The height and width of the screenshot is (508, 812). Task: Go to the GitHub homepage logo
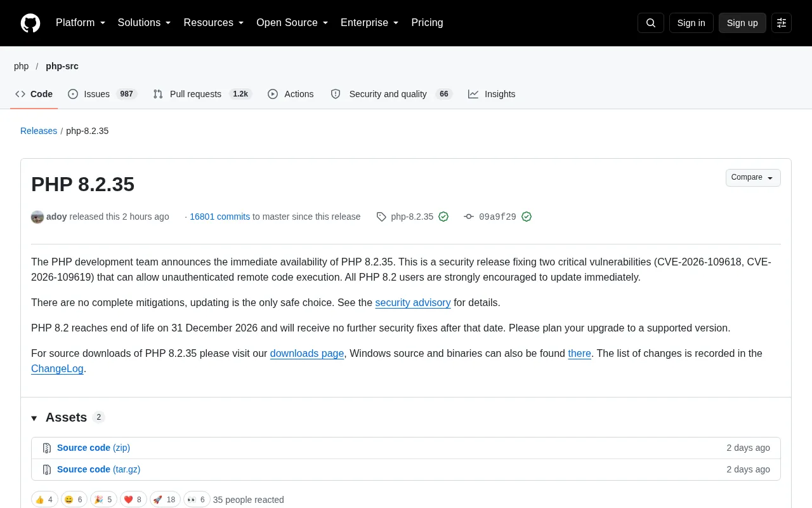tap(30, 23)
